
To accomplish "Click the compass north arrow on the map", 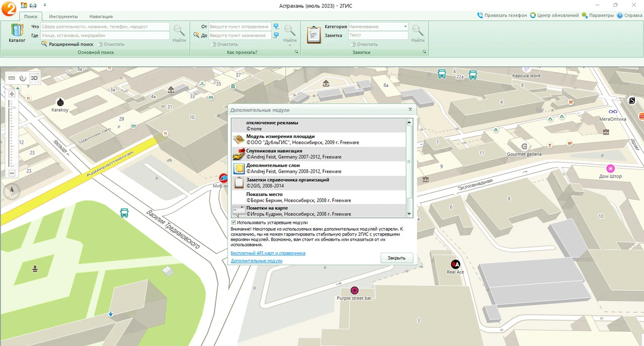I will click(x=11, y=191).
